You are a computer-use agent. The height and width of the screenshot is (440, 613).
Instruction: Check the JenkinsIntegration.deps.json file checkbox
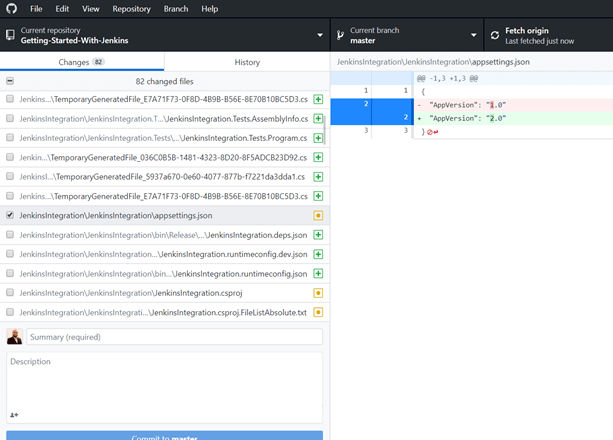[x=10, y=235]
